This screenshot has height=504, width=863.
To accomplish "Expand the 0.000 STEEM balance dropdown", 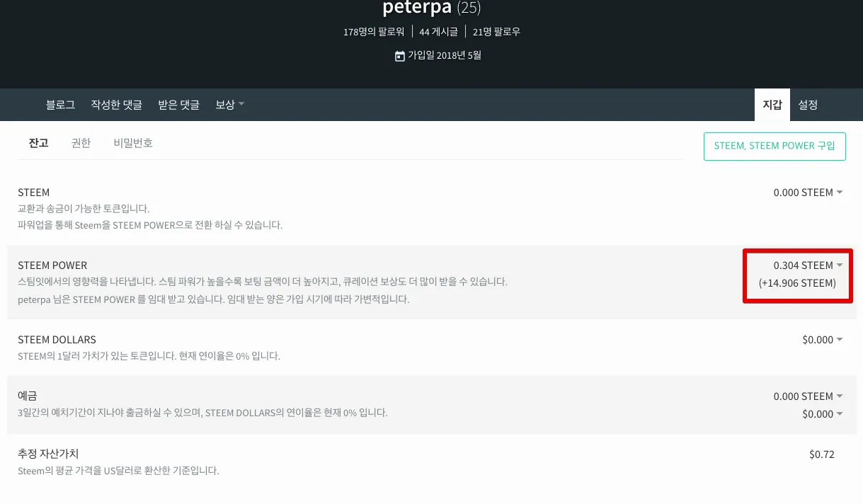I will click(x=808, y=193).
